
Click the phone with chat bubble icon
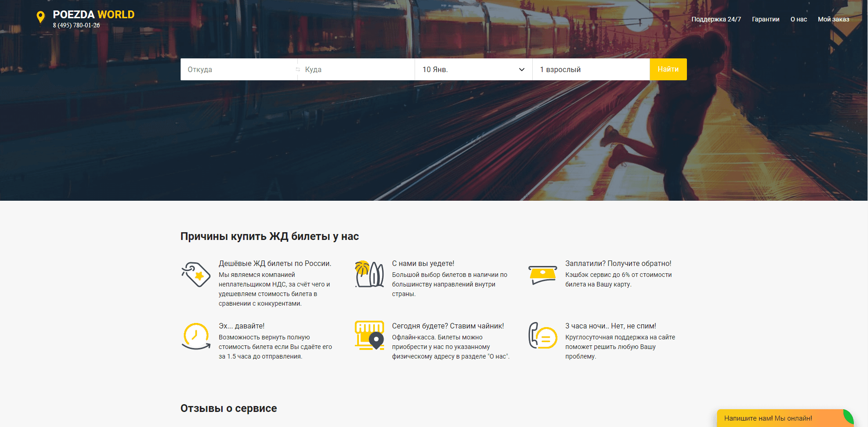coord(542,336)
